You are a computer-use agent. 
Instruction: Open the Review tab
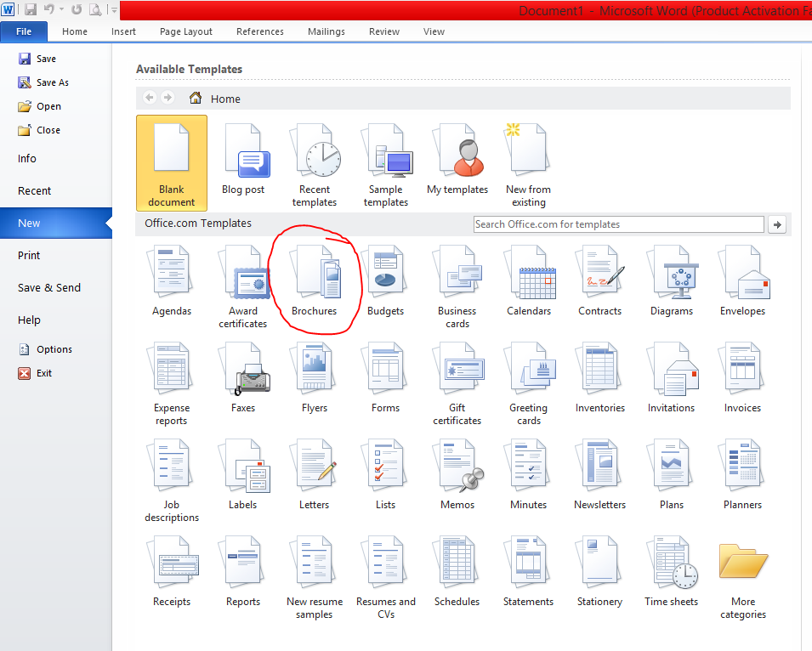[384, 31]
